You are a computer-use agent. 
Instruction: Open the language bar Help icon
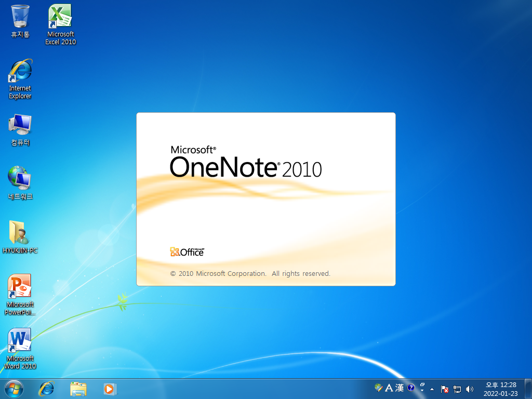[411, 388]
